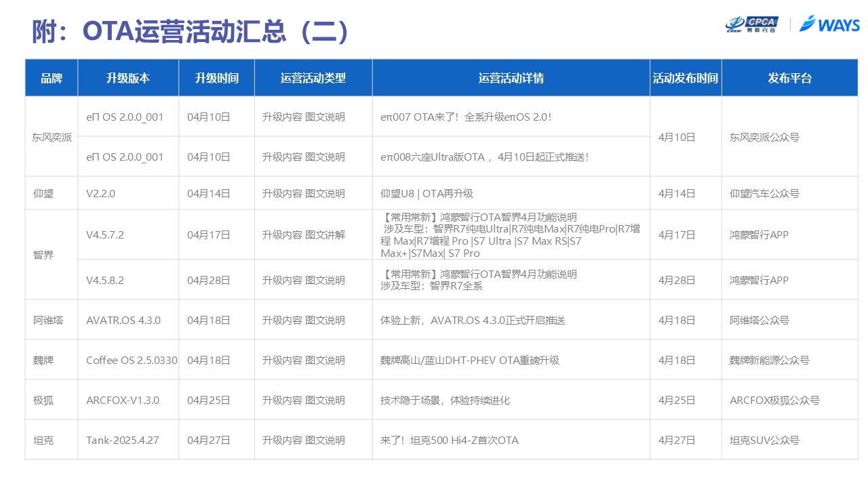
Task: Click upgrade time 04月14日
Action: click(209, 193)
